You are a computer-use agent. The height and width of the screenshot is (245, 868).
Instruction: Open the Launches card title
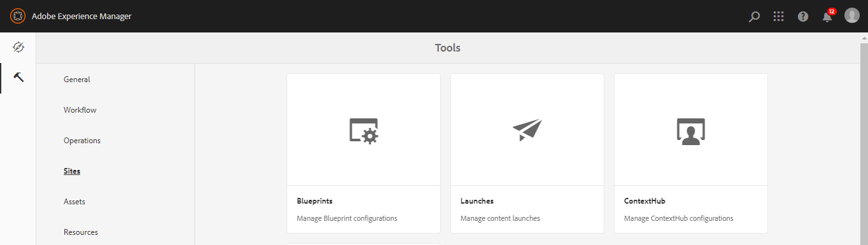click(477, 201)
